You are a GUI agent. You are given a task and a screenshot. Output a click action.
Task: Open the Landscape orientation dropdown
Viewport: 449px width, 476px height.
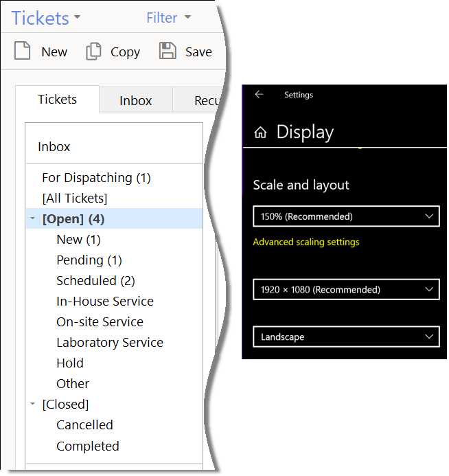coord(346,337)
